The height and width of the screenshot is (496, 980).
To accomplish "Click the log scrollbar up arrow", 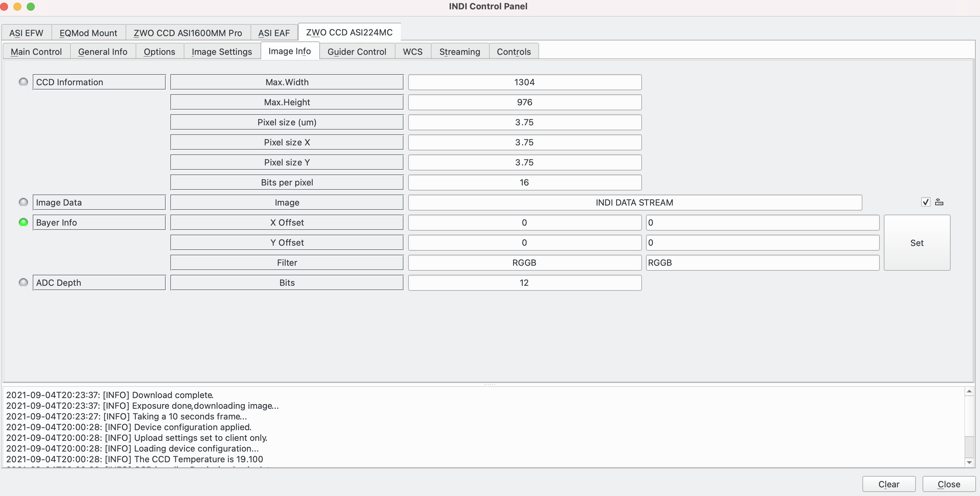I will coord(969,391).
